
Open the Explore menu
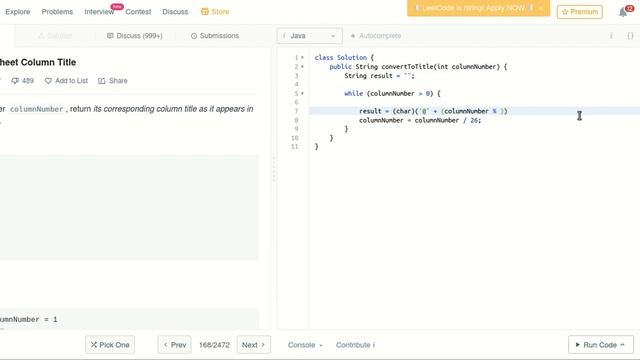pyautogui.click(x=18, y=12)
